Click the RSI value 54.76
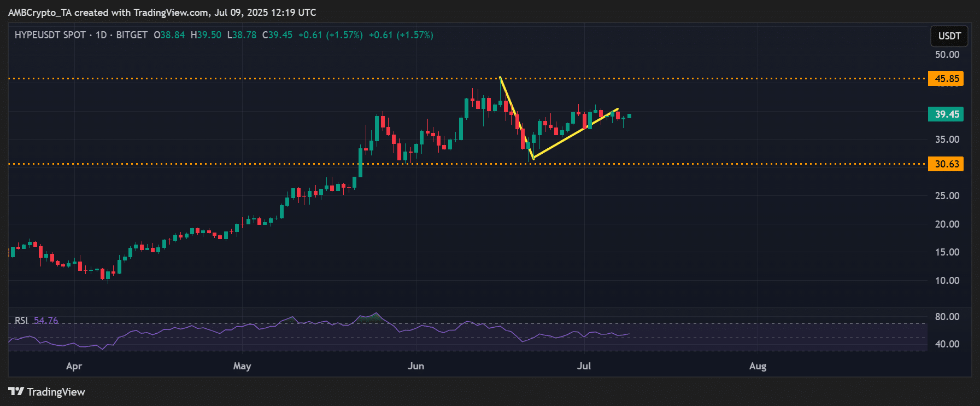The height and width of the screenshot is (406, 980). [46, 320]
